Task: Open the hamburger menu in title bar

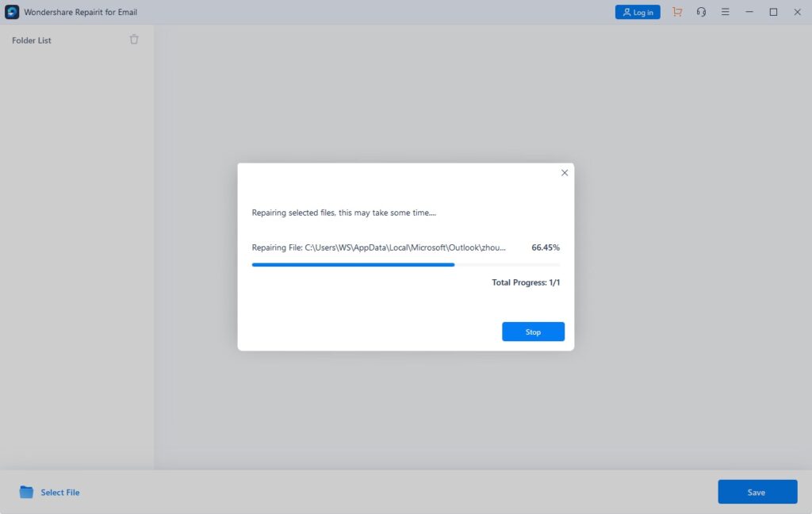Action: [725, 12]
